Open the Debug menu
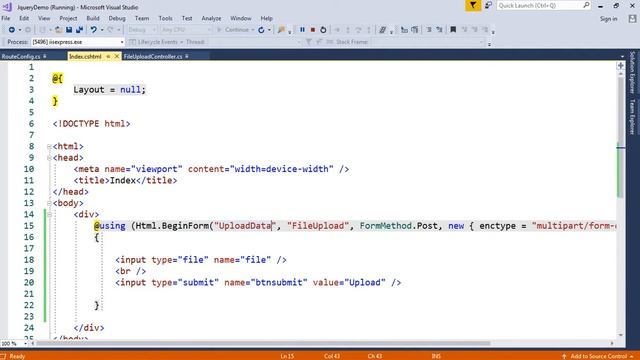640x360 pixels. [x=117, y=18]
